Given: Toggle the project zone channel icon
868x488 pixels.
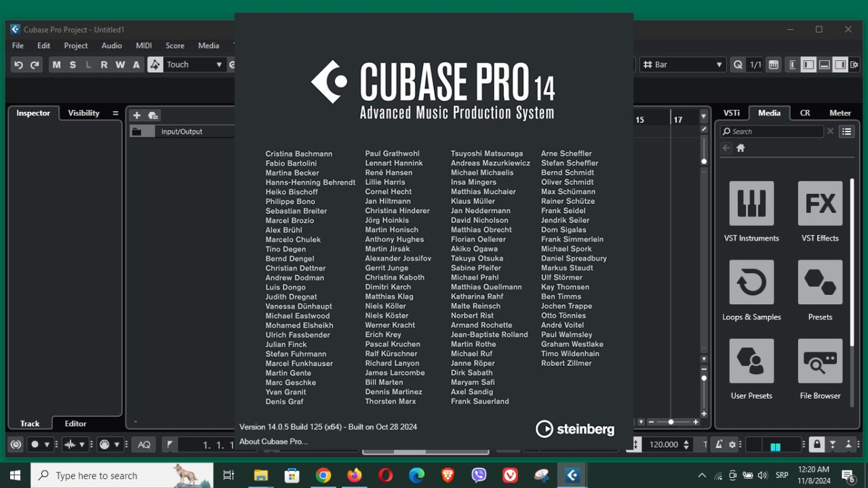Looking at the screenshot, I should [793, 64].
